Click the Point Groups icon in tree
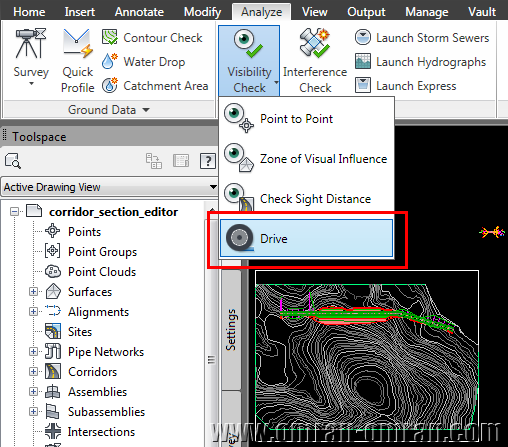508x447 pixels. (x=53, y=251)
